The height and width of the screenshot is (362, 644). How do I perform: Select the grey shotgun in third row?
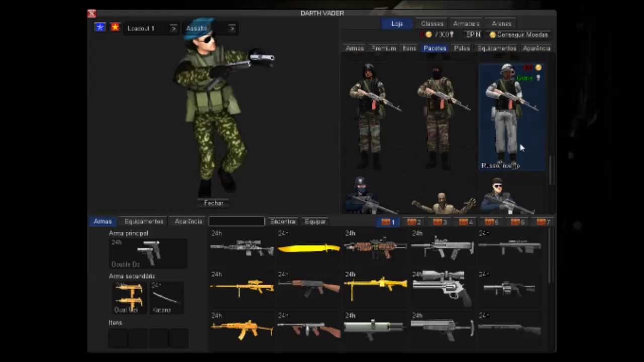[x=443, y=329]
